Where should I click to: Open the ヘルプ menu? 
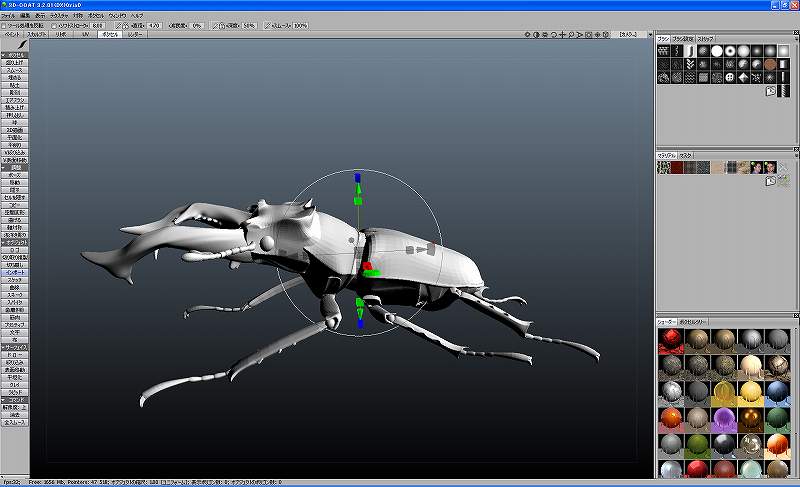click(x=137, y=16)
